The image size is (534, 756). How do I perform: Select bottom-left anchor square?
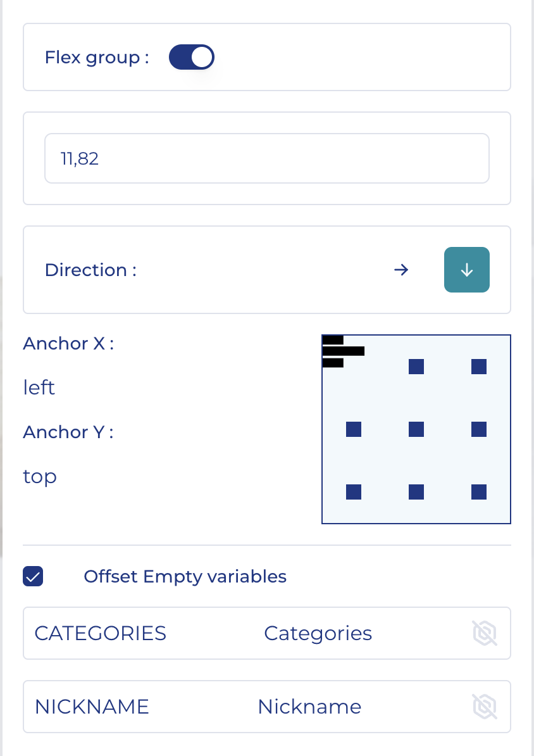[x=354, y=492]
